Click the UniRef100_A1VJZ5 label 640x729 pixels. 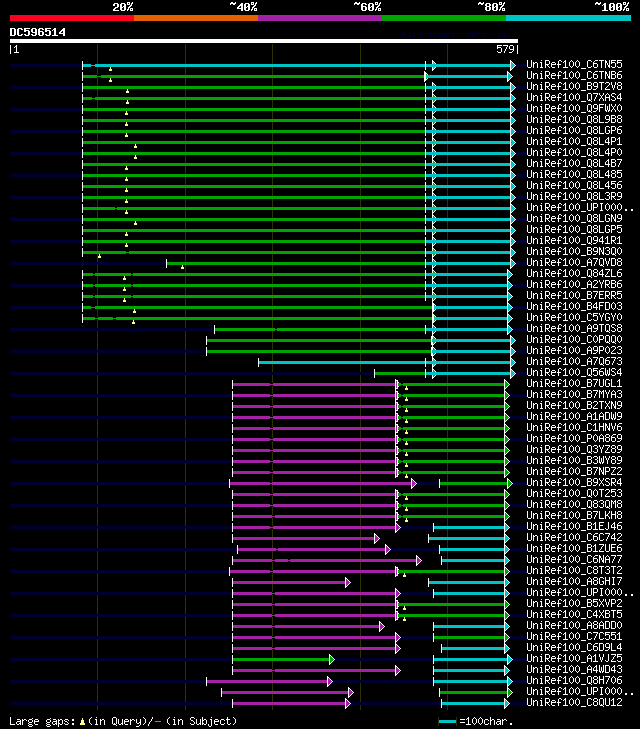click(574, 659)
